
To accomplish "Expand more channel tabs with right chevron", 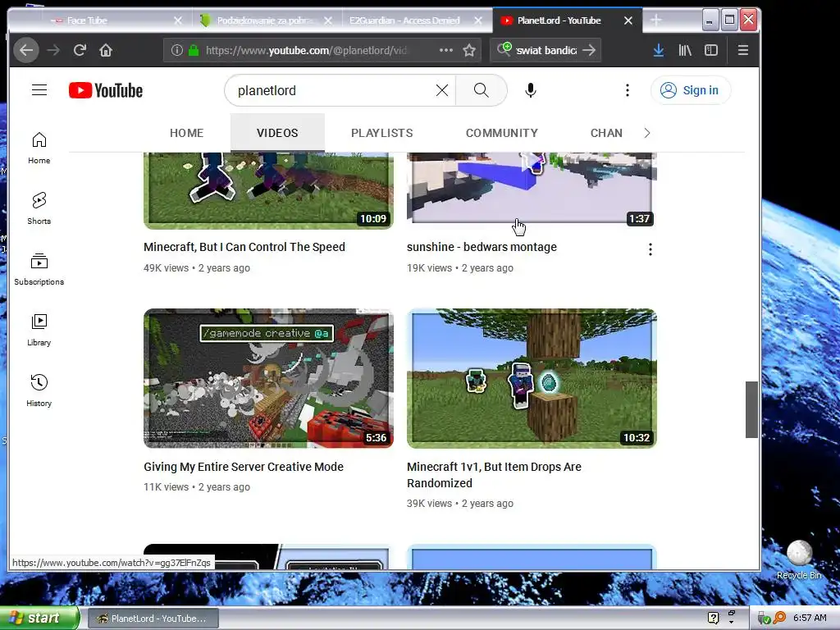I will [x=647, y=133].
